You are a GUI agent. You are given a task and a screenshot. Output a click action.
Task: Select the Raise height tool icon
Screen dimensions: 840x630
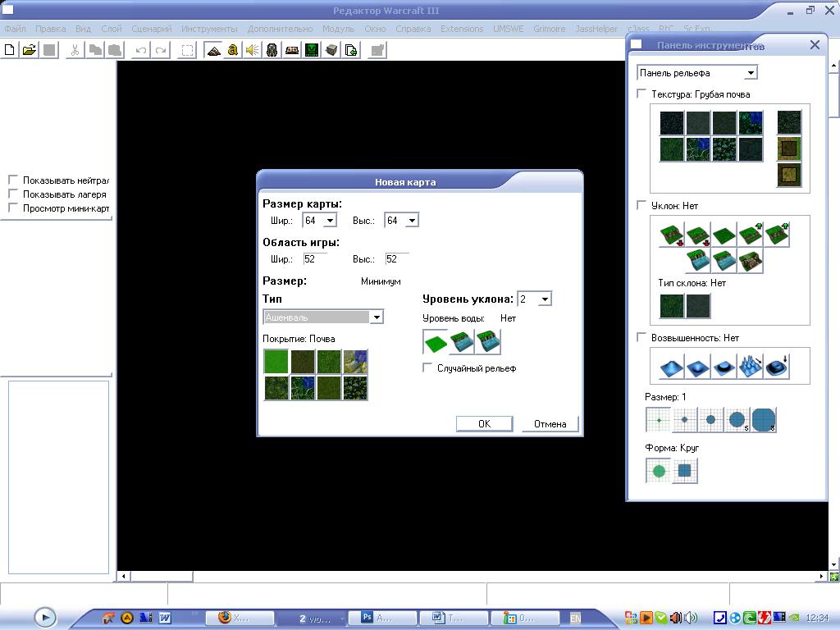tap(672, 367)
